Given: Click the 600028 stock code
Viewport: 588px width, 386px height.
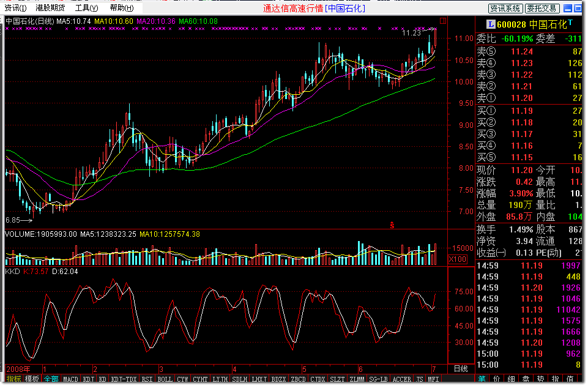Looking at the screenshot, I should tap(512, 24).
